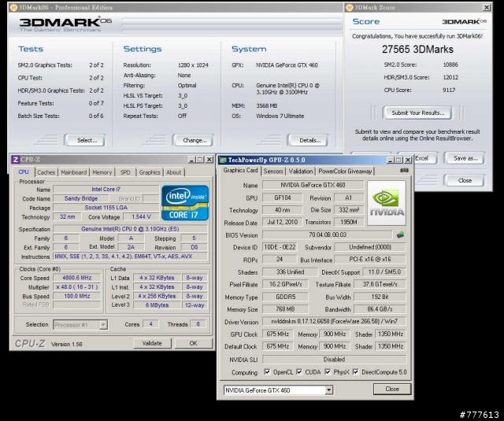Viewport: 504px width, 421px height.
Task: Click Code Name value Sandy Bridge
Action: click(x=81, y=198)
